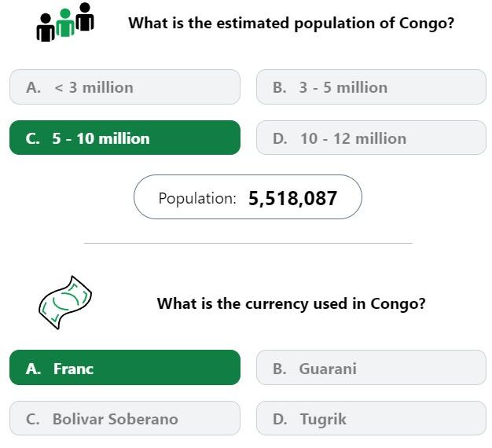
Task: Click the population number 5,518,087
Action: pos(292,198)
